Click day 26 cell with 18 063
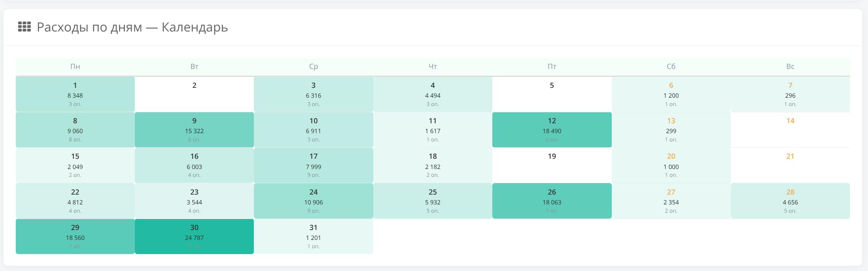 [551, 201]
